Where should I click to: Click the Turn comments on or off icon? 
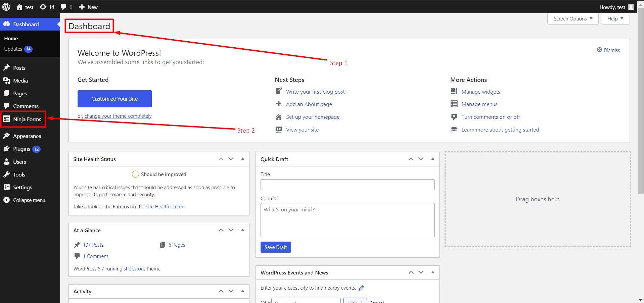454,117
